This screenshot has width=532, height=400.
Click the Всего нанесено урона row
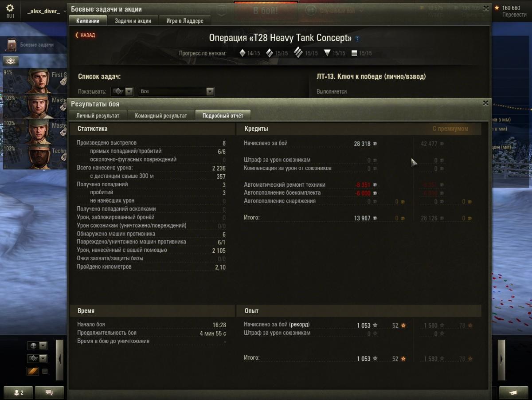[151, 168]
